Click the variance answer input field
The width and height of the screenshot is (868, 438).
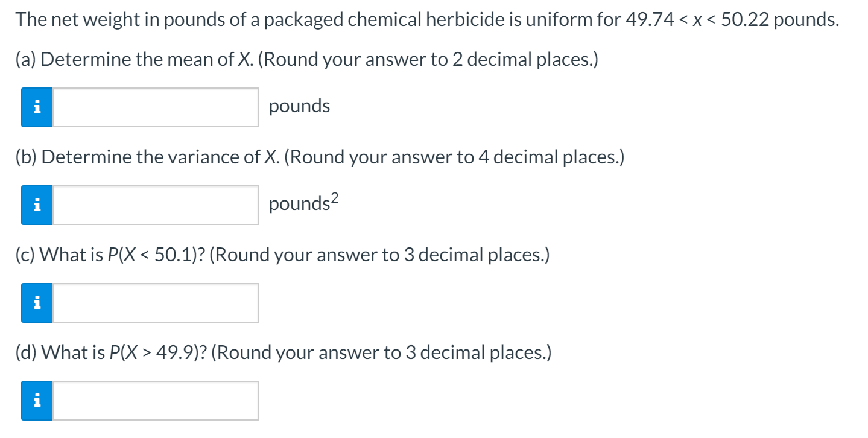155,205
